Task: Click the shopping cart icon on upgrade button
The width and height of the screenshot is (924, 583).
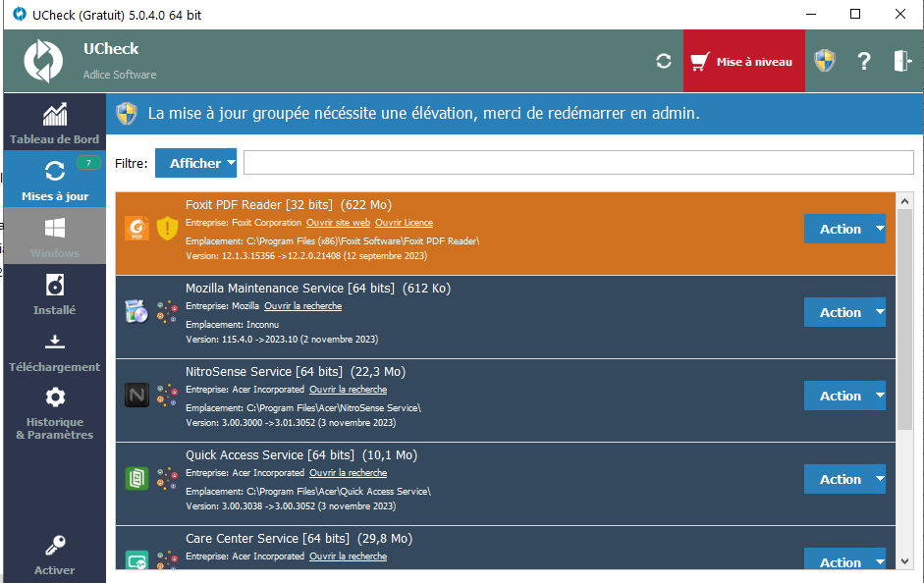Action: coord(699,61)
